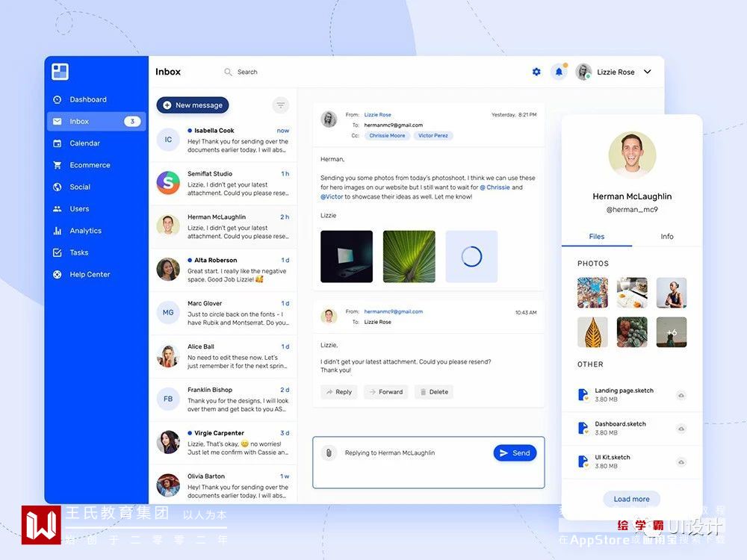Open the Herman McLaughlin message in list
This screenshot has height=560, width=747.
click(223, 227)
